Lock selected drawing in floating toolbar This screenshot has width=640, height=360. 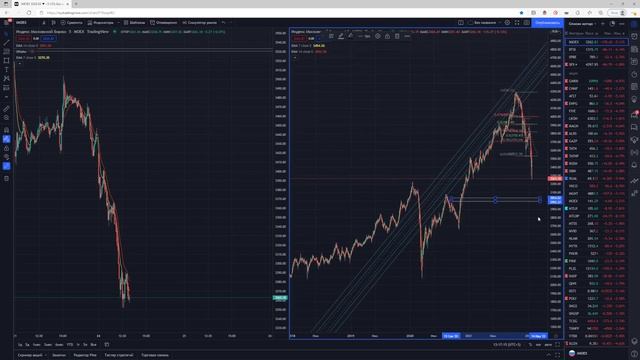click(x=387, y=36)
